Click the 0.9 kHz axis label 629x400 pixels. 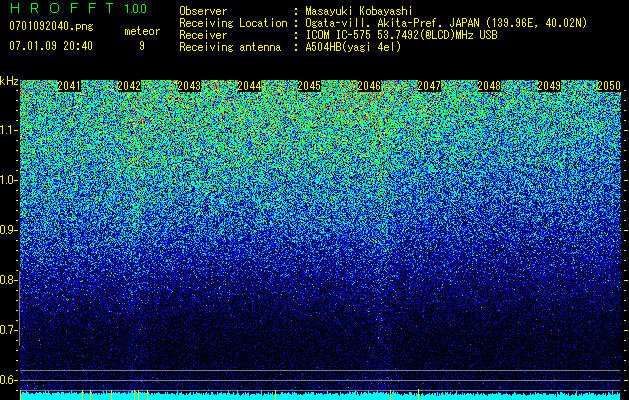pyautogui.click(x=8, y=230)
